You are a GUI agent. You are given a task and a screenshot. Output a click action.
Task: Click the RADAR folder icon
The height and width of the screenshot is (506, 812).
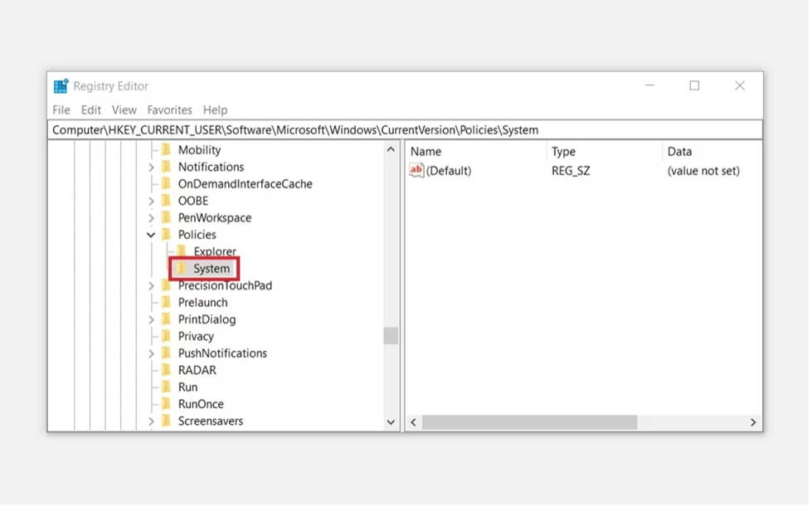coord(166,370)
